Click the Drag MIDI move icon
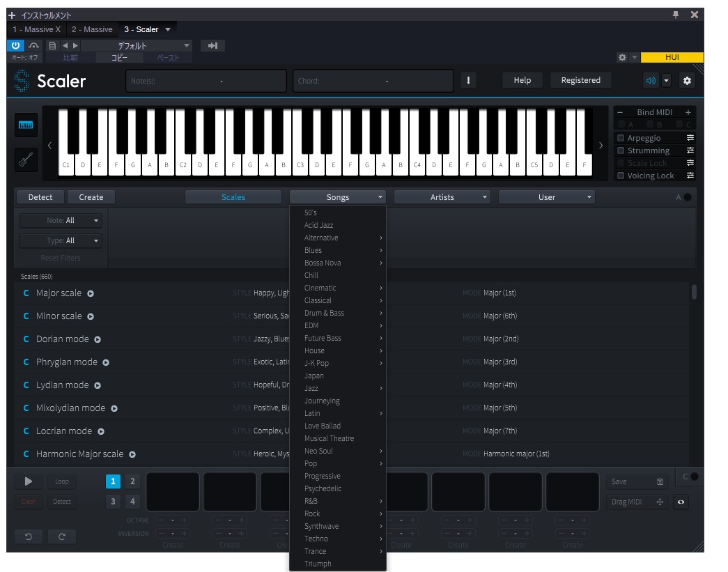 click(659, 502)
